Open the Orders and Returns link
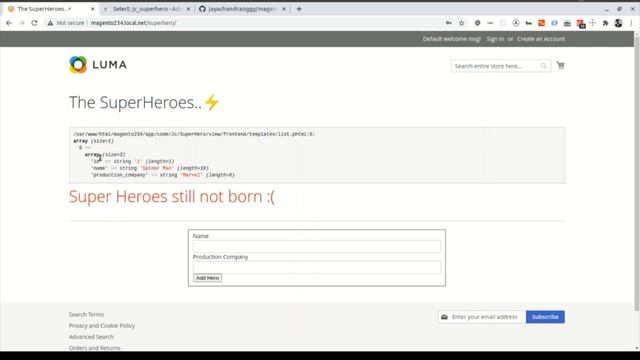Screen dimensions: 640x360 [x=94, y=348]
